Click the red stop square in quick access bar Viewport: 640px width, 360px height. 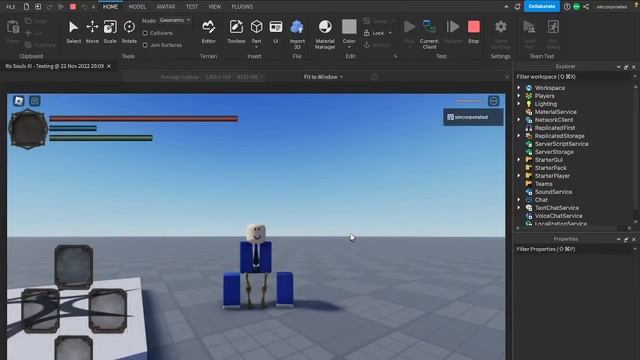73,7
